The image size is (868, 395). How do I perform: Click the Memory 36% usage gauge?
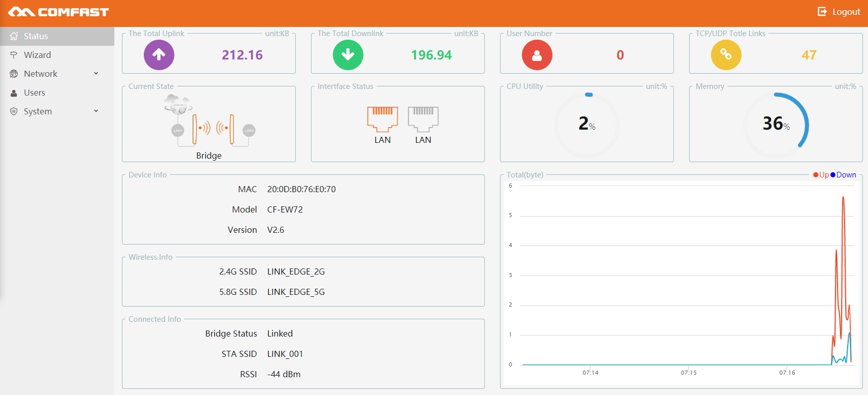776,124
